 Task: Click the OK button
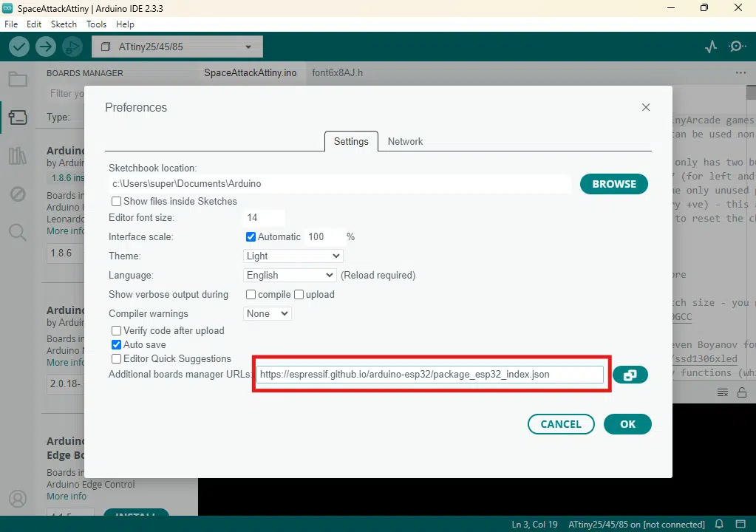coord(627,424)
